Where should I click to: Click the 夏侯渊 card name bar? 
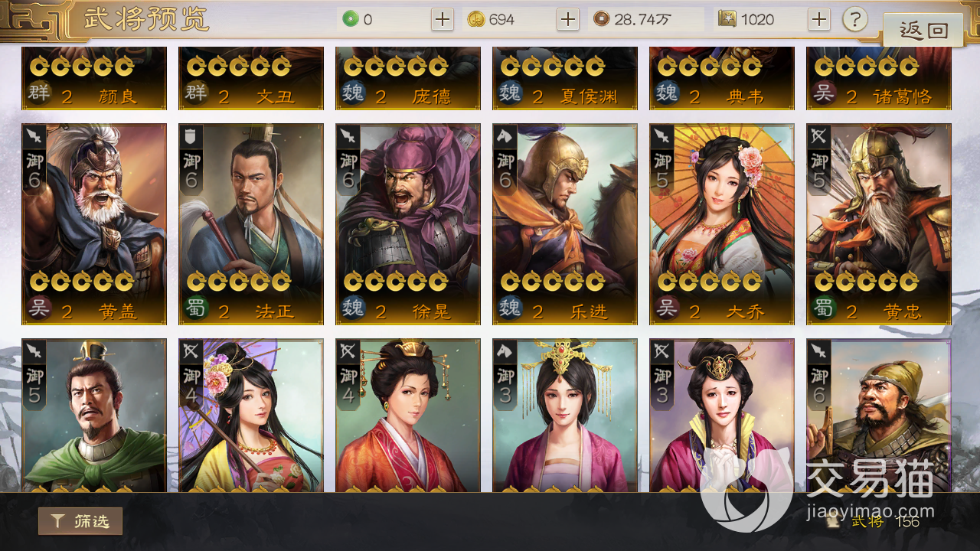point(565,96)
